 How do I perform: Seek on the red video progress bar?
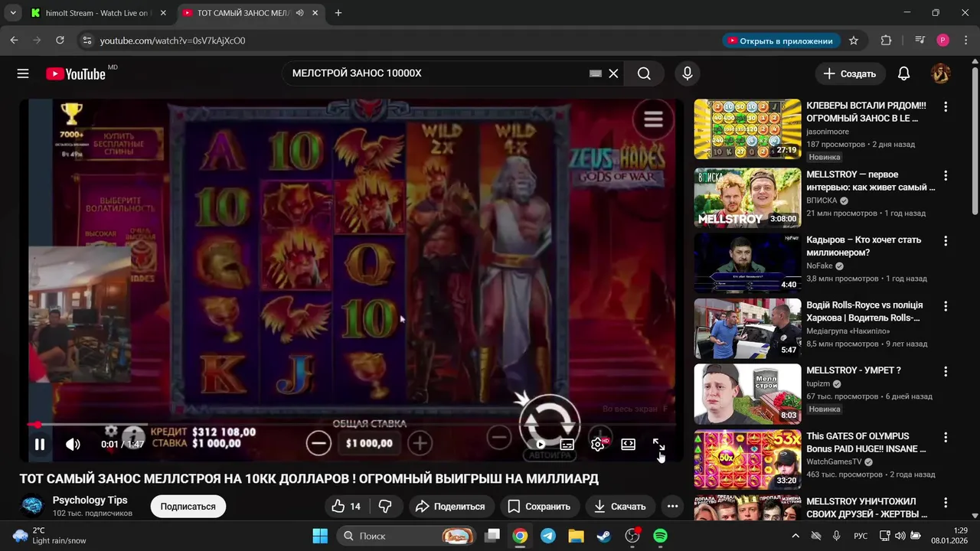pos(352,425)
